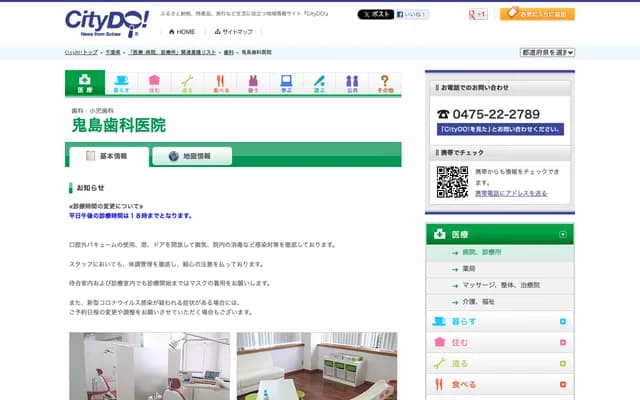
Task: Expand the sidebar 住む section
Action: pyautogui.click(x=563, y=342)
